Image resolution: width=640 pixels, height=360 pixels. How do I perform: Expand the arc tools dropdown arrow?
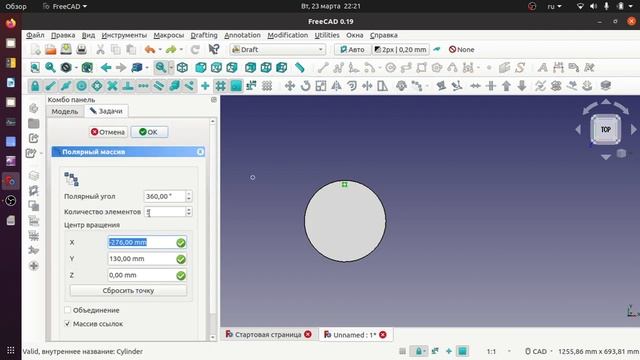(x=380, y=67)
